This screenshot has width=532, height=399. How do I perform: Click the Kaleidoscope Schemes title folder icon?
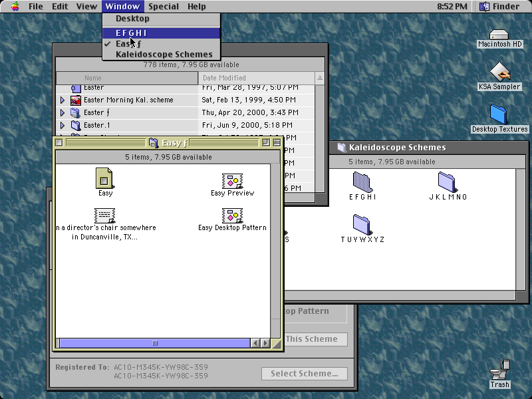tap(342, 147)
